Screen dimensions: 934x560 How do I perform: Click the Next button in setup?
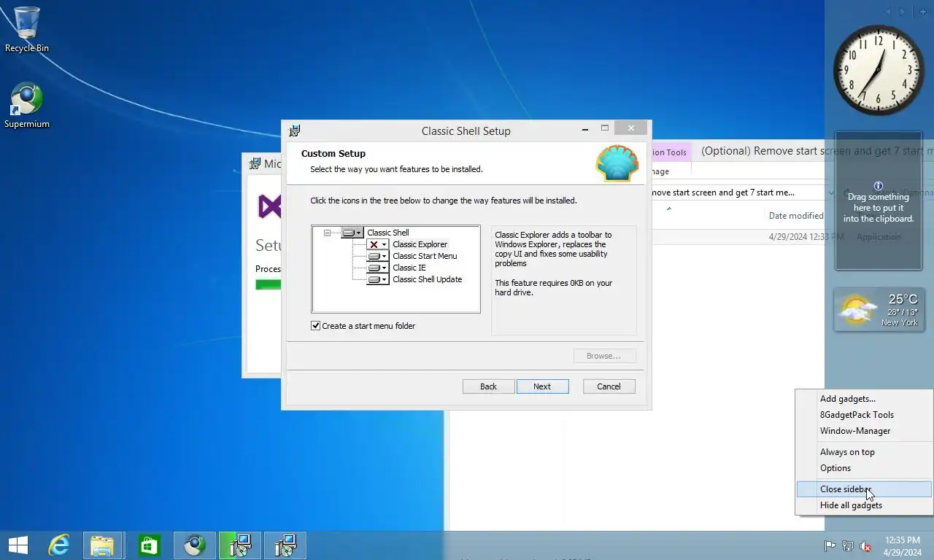542,386
